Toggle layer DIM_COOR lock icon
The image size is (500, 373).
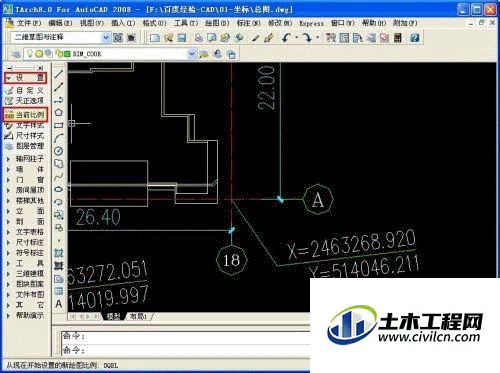58,53
